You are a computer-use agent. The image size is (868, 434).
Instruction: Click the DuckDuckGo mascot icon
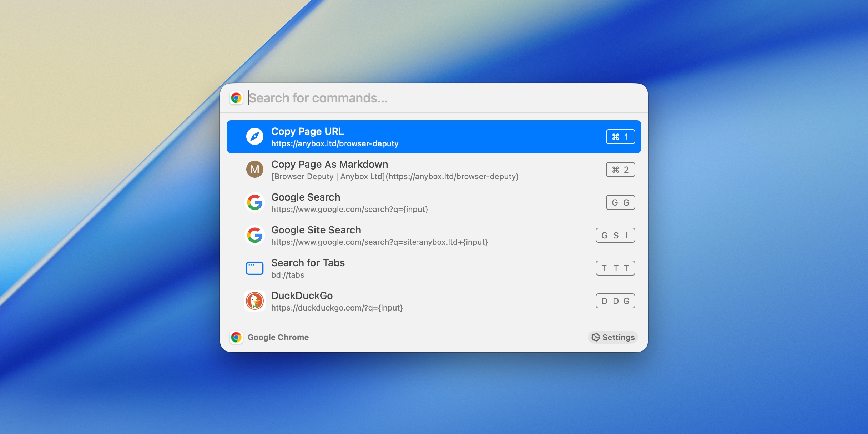tap(255, 301)
